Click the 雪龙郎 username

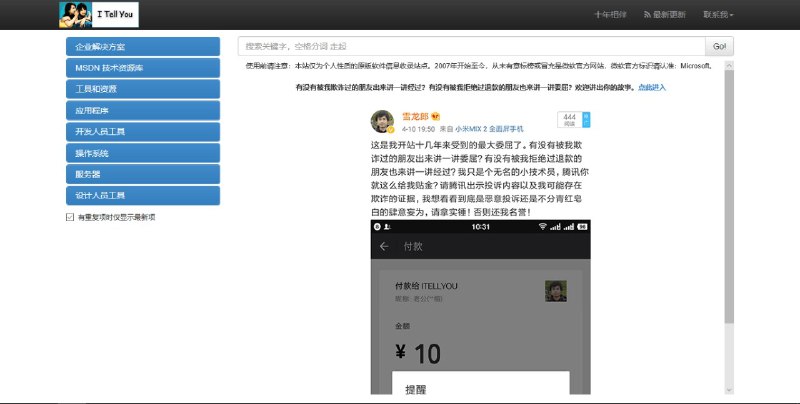tap(415, 116)
